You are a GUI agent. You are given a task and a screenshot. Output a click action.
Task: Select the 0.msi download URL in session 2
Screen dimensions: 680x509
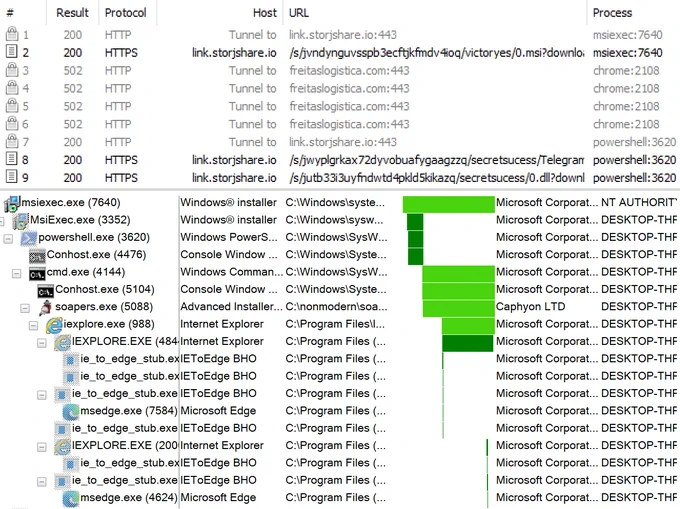coord(437,52)
